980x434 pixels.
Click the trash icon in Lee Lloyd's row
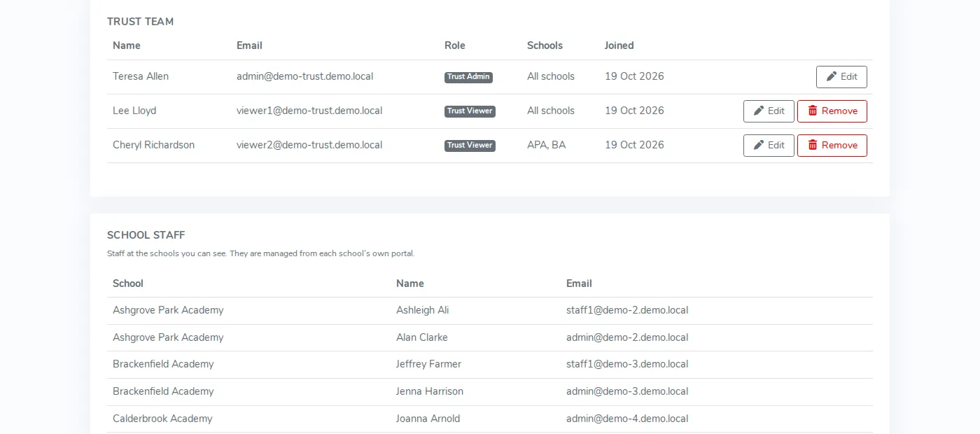(813, 111)
